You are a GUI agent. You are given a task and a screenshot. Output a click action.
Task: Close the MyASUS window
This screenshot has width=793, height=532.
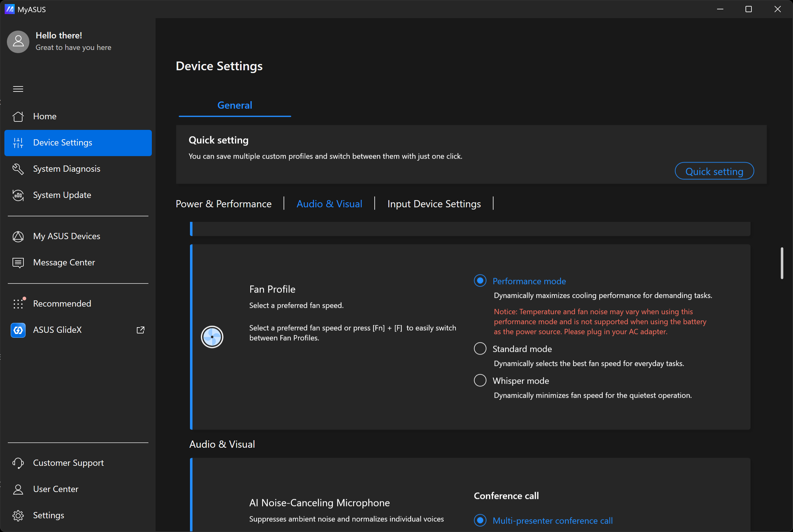pyautogui.click(x=777, y=9)
